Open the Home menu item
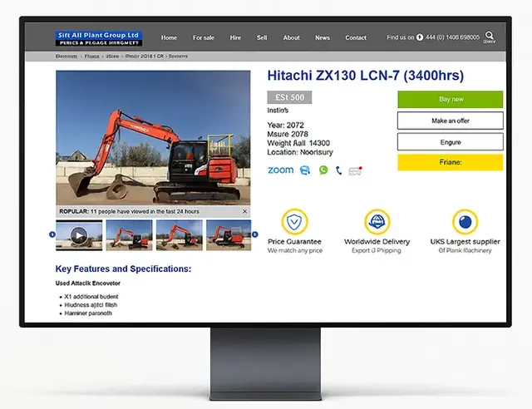 (x=169, y=37)
